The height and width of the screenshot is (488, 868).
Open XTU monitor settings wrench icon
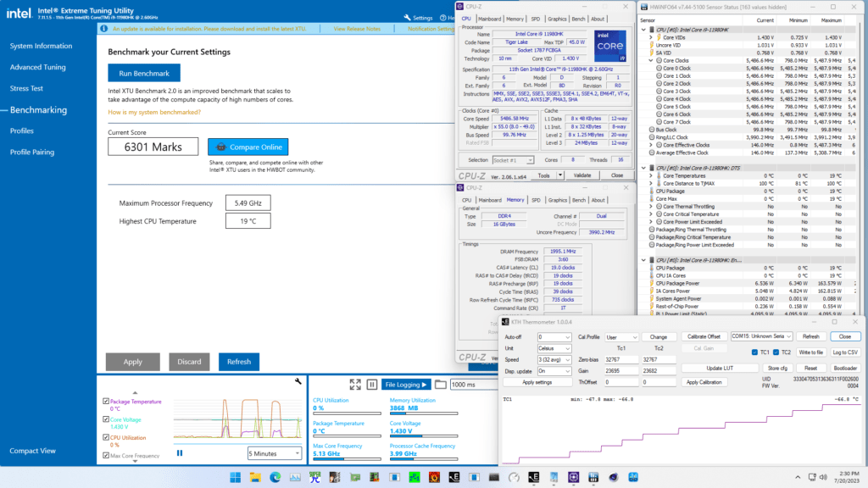coord(298,381)
